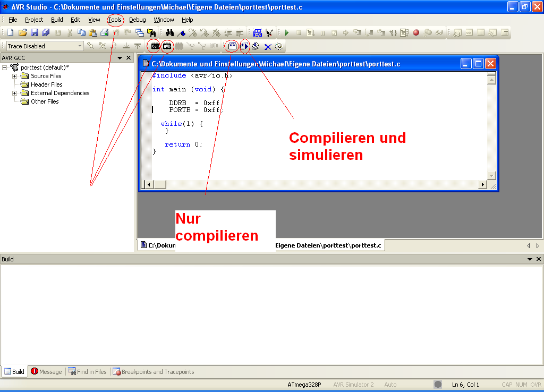544x392 pixels.
Task: Open the File menu
Action: (13, 20)
